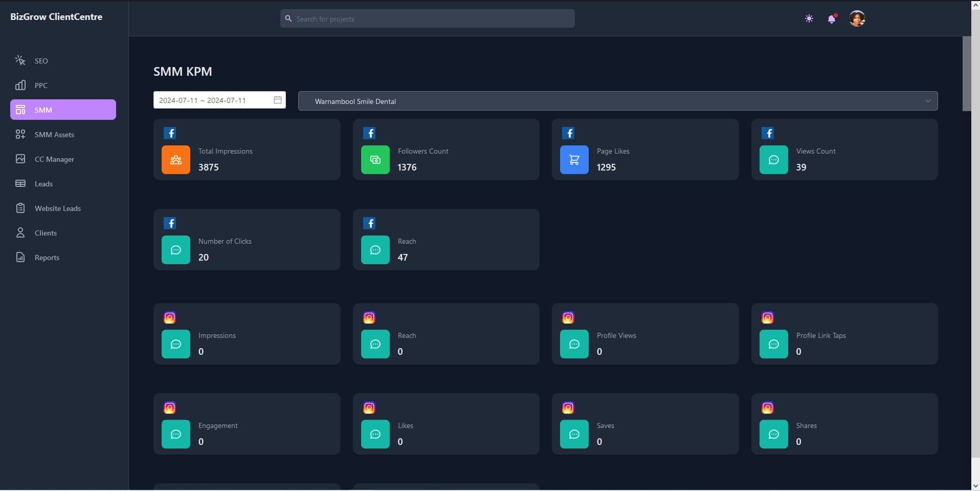Click the Likes chat icon
Image resolution: width=980 pixels, height=491 pixels.
pos(375,434)
